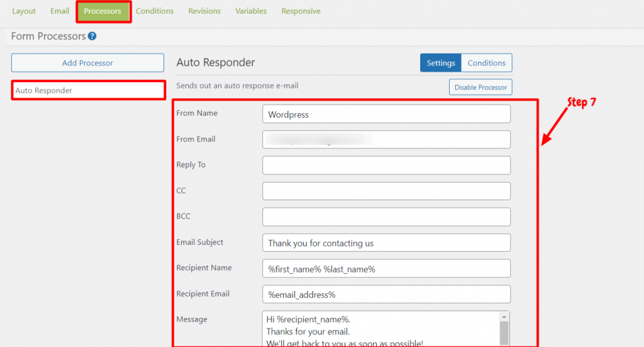Viewport: 644px width, 347px height.
Task: Click inside the Message text area
Action: (x=380, y=329)
